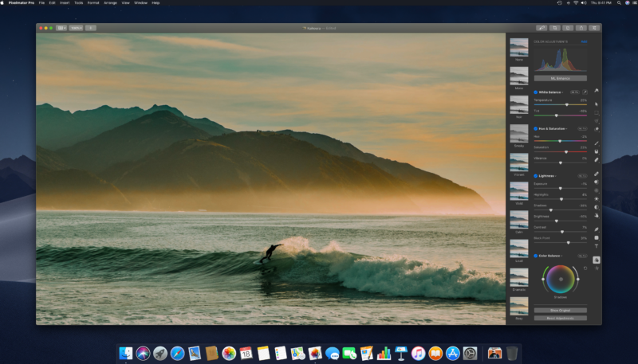Open the Format menu

pos(93,3)
